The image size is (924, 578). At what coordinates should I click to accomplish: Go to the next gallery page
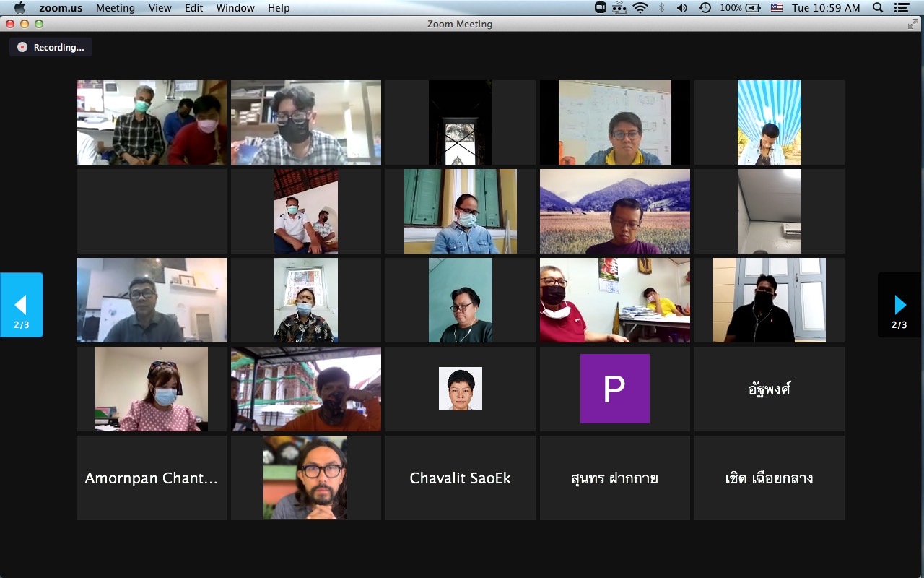899,304
